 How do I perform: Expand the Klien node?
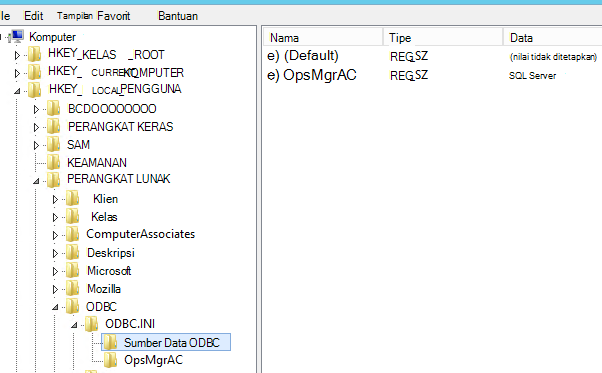coord(55,200)
